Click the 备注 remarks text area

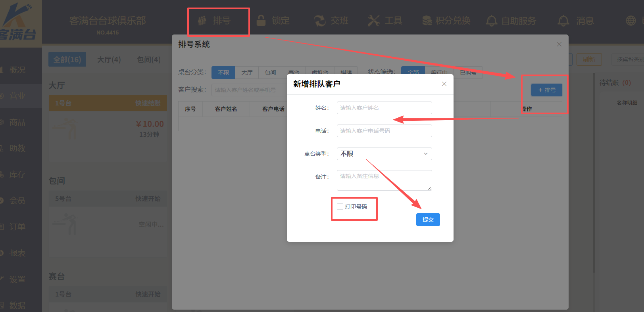pyautogui.click(x=384, y=180)
